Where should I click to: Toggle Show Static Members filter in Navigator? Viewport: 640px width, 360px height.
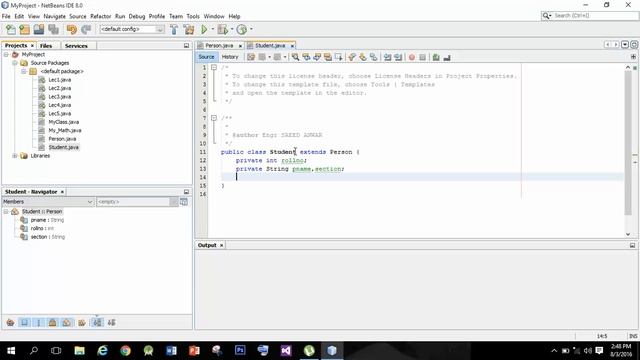pos(39,322)
